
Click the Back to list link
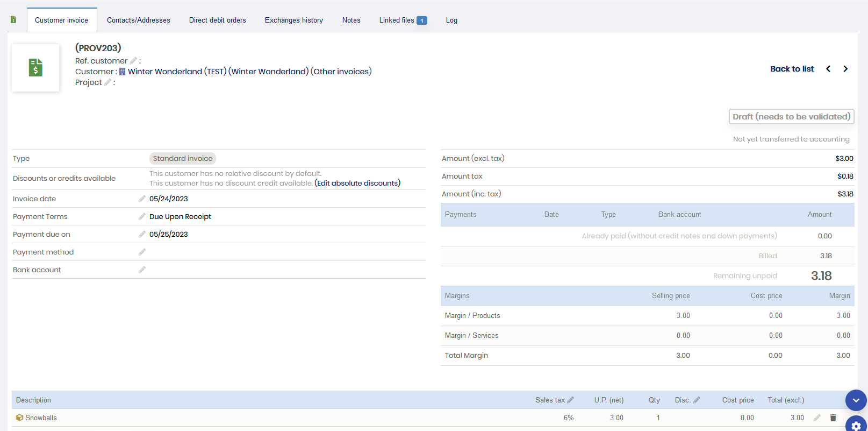point(792,69)
